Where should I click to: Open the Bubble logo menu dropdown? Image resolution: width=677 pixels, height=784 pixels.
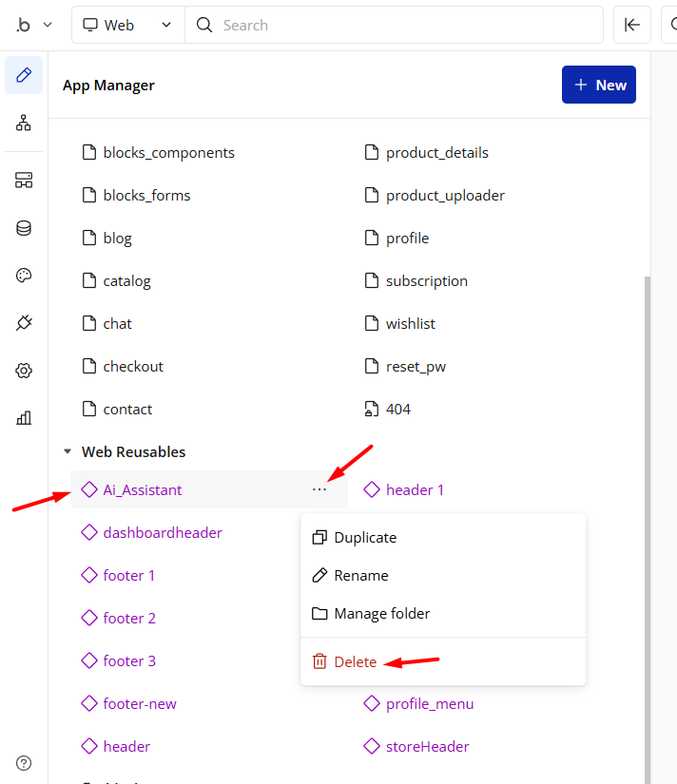coord(33,26)
